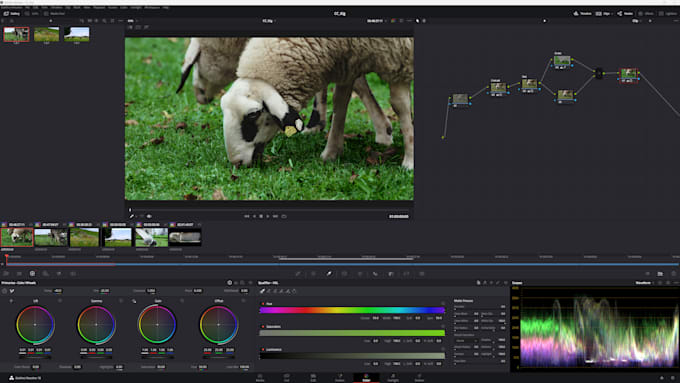The width and height of the screenshot is (680, 383).
Task: Click the Saturation range bar
Action: pos(352,333)
